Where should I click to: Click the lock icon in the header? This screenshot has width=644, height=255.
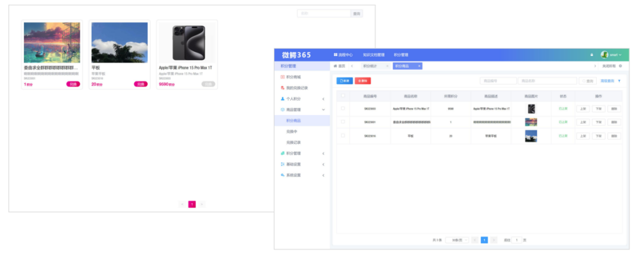click(x=592, y=55)
